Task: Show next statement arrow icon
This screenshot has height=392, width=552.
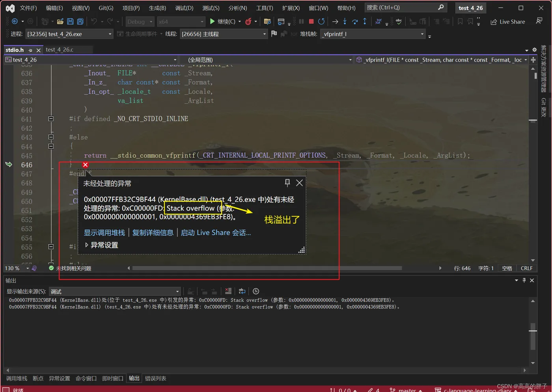Action: point(335,21)
